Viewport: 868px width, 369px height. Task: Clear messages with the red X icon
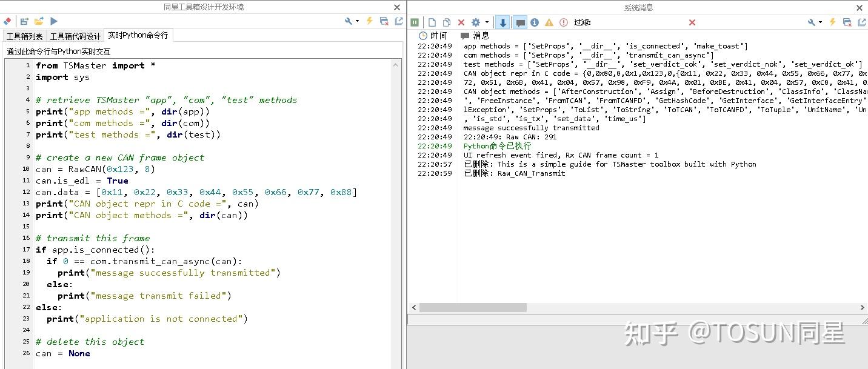click(x=461, y=22)
